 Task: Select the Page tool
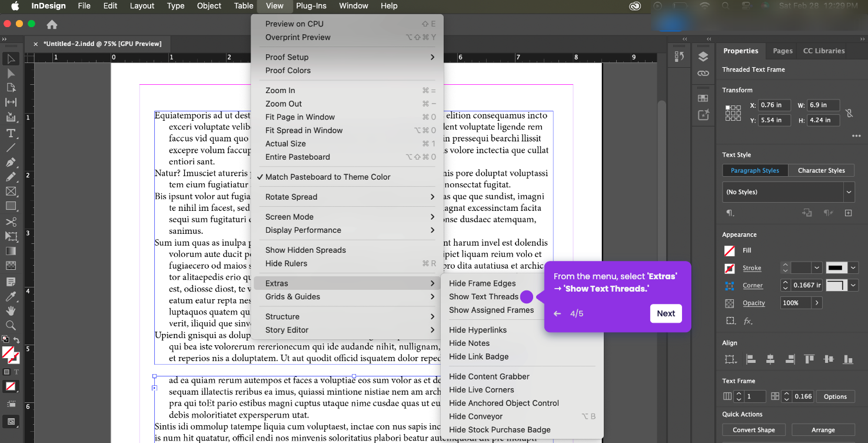click(x=11, y=88)
